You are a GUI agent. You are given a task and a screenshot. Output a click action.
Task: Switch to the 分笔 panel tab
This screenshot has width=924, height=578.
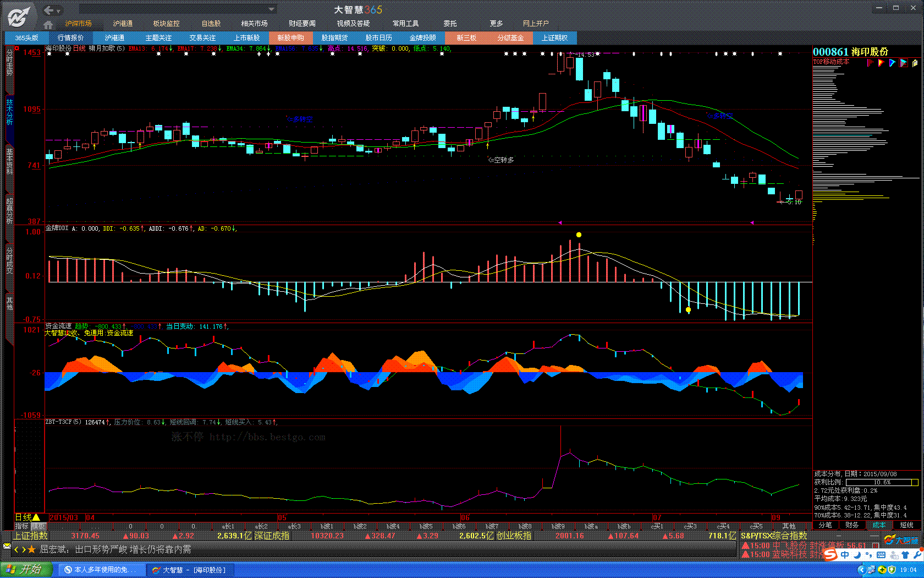click(826, 525)
